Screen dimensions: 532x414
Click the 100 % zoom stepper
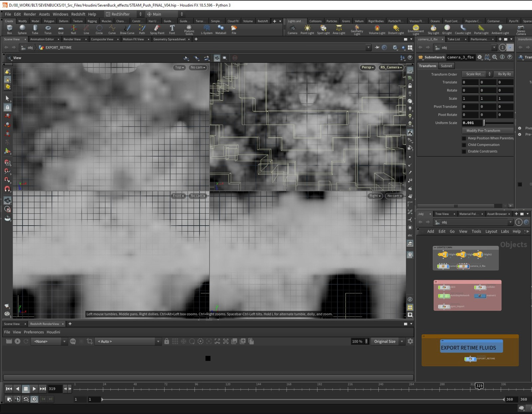click(x=366, y=341)
